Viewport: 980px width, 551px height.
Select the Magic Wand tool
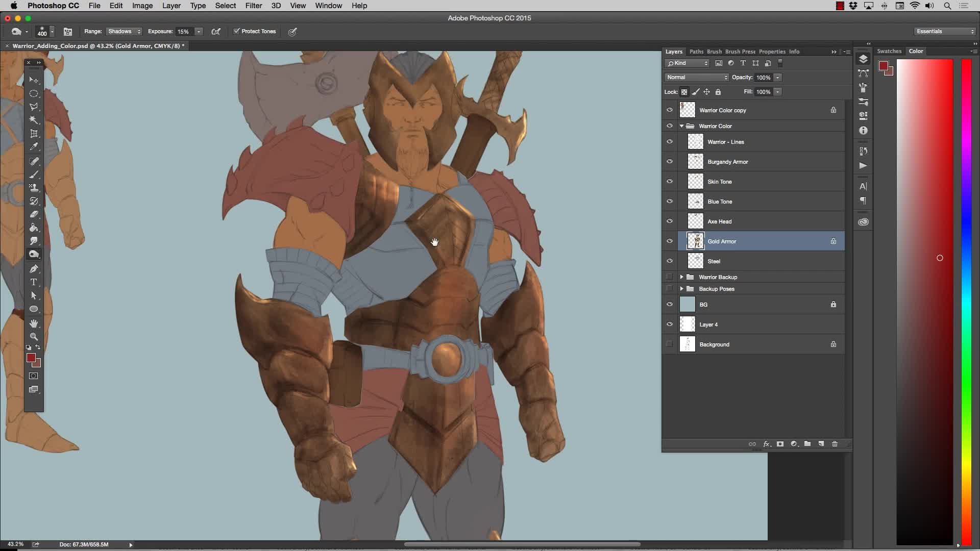34,120
